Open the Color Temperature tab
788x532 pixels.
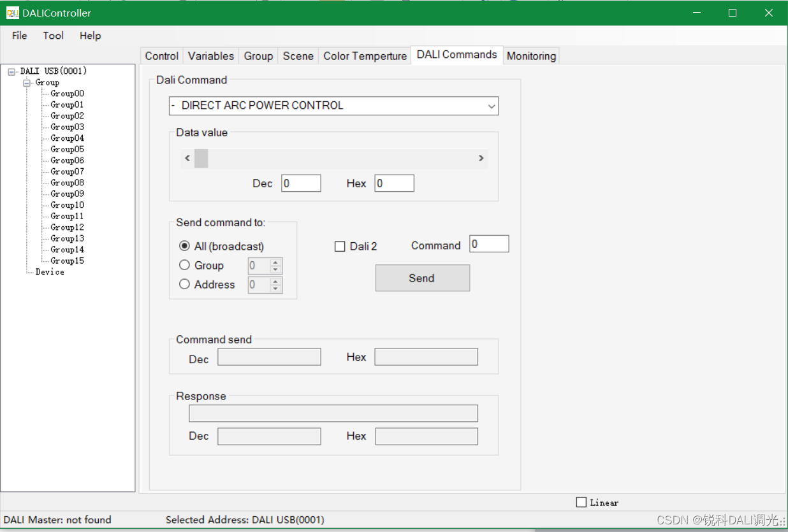365,56
